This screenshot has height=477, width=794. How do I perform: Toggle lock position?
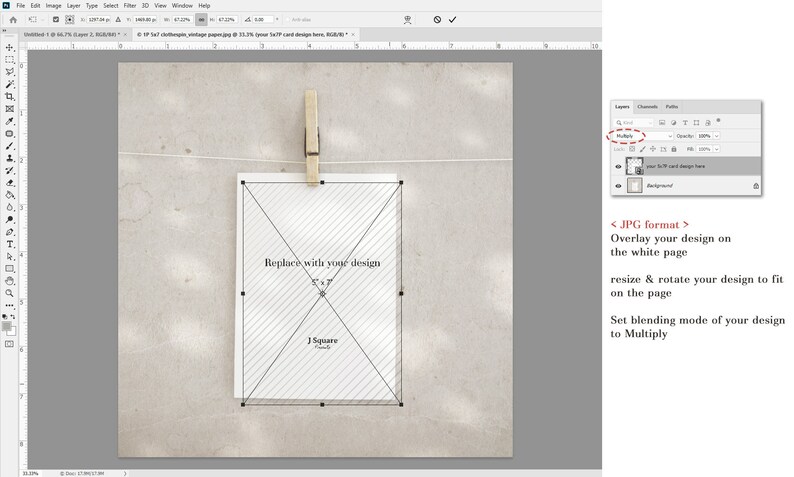(x=653, y=149)
